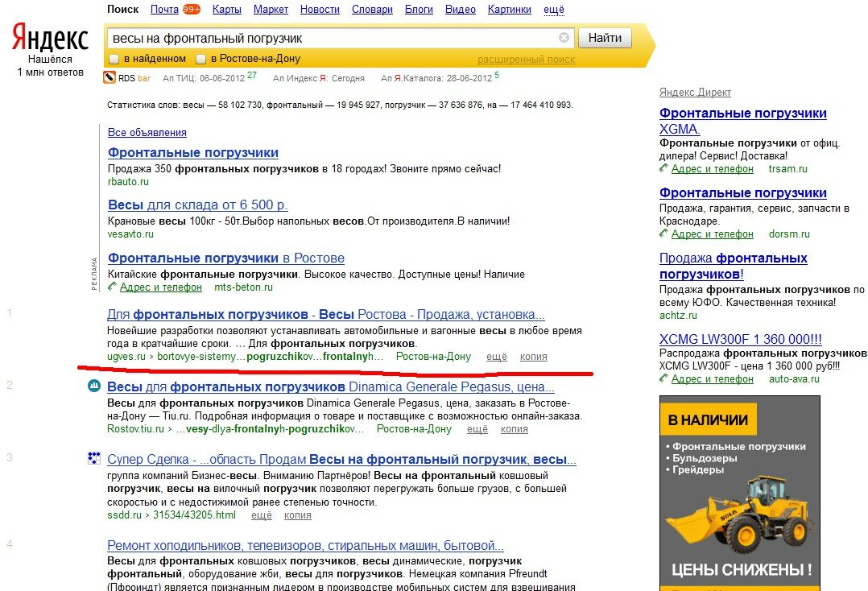
Task: Click the Yandex logo
Action: (50, 38)
